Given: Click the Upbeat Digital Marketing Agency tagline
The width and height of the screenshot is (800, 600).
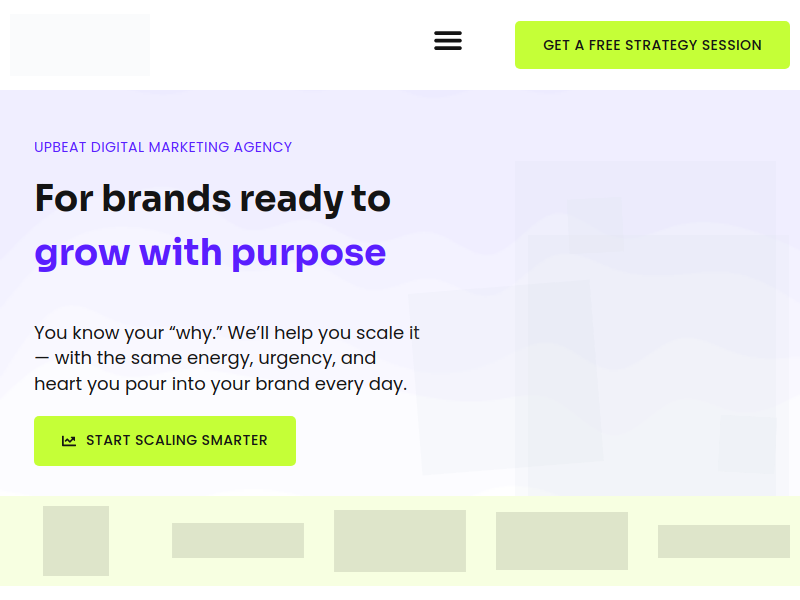Looking at the screenshot, I should pos(163,147).
